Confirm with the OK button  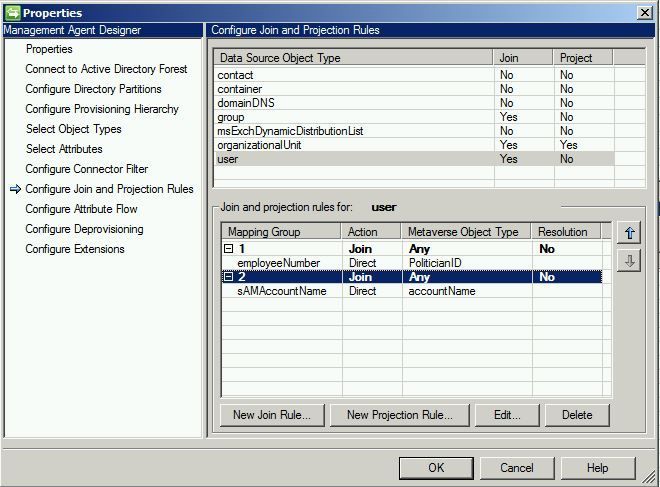tap(436, 468)
